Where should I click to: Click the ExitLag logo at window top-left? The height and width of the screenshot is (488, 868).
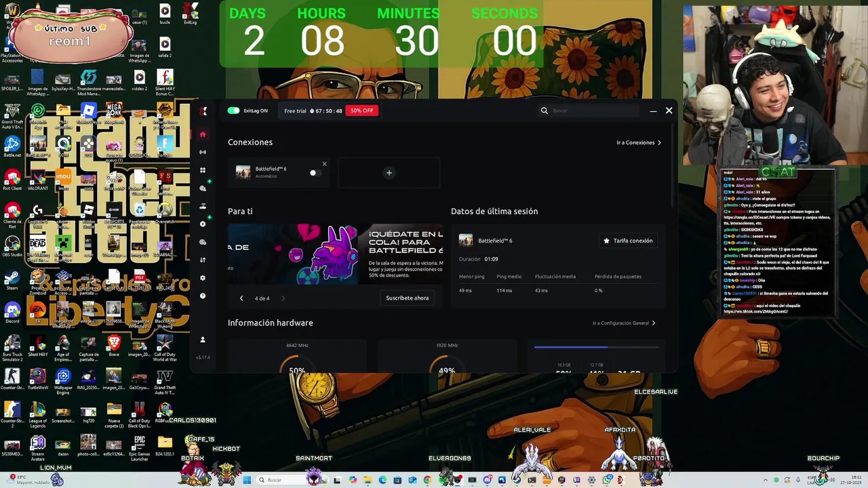pos(203,111)
